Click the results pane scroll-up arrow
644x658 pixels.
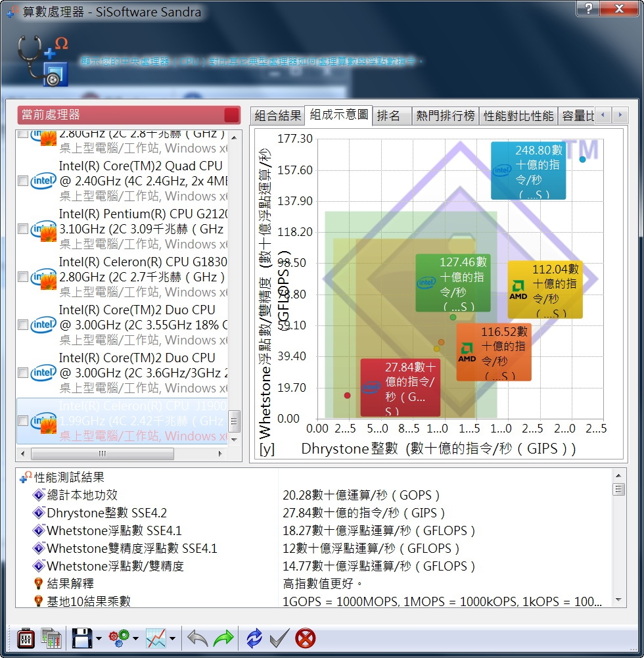click(x=618, y=476)
